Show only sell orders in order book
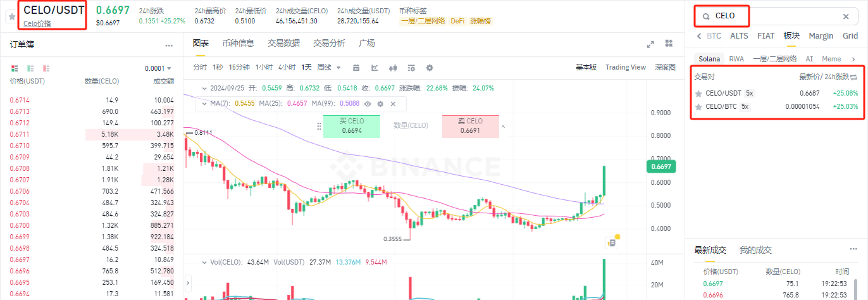Screen dimensions: 868x300 (x=46, y=68)
